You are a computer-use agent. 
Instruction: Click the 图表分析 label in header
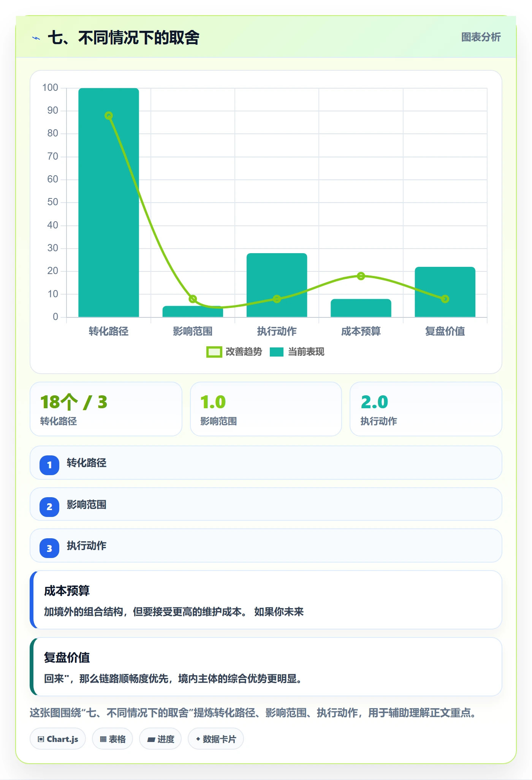[x=481, y=37]
